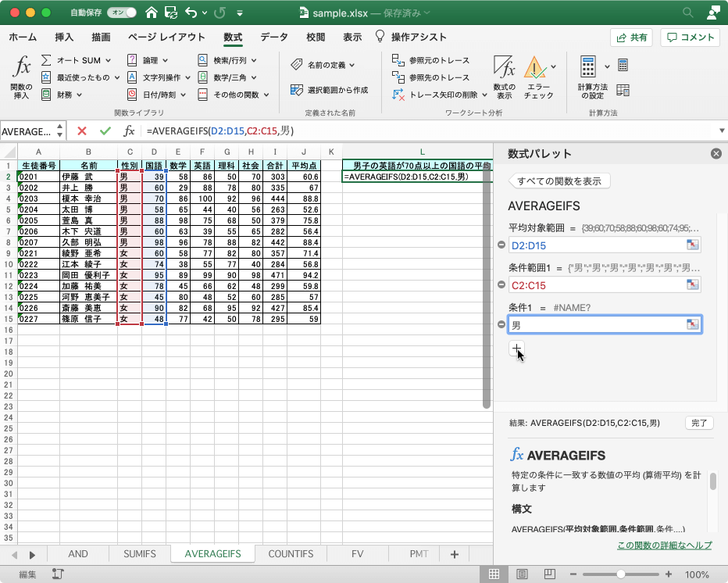Confirm formula with green checkmark

[x=105, y=131]
